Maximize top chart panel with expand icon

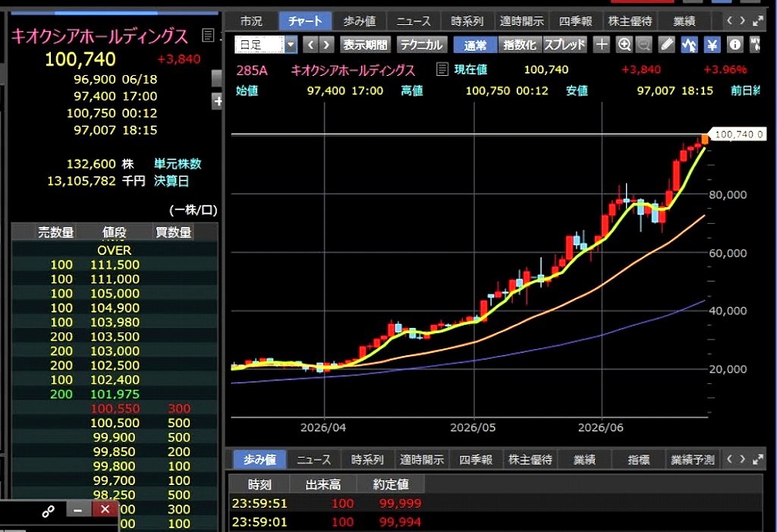click(758, 20)
